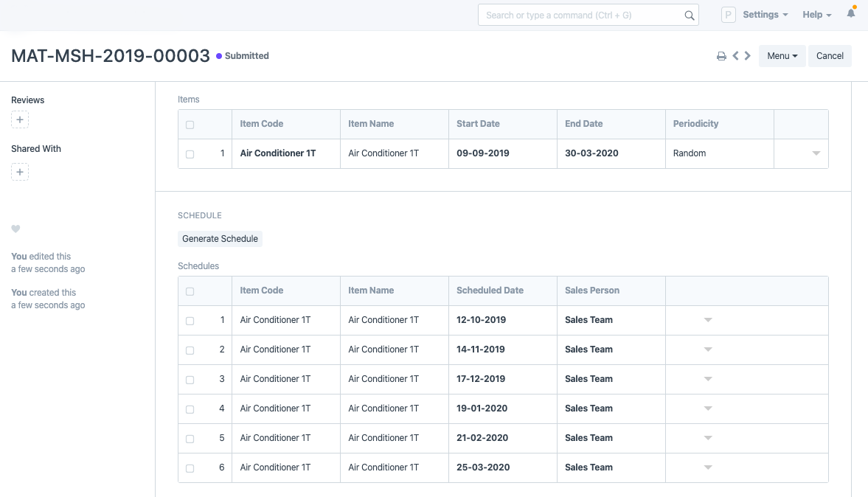Image resolution: width=868 pixels, height=497 pixels.
Task: Add Shared With user plus icon
Action: (20, 172)
